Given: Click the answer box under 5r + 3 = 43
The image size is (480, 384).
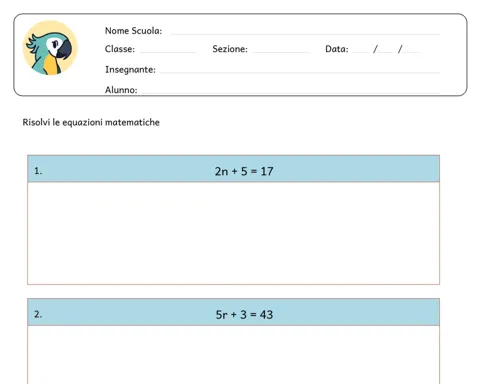Looking at the screenshot, I should (x=233, y=355).
